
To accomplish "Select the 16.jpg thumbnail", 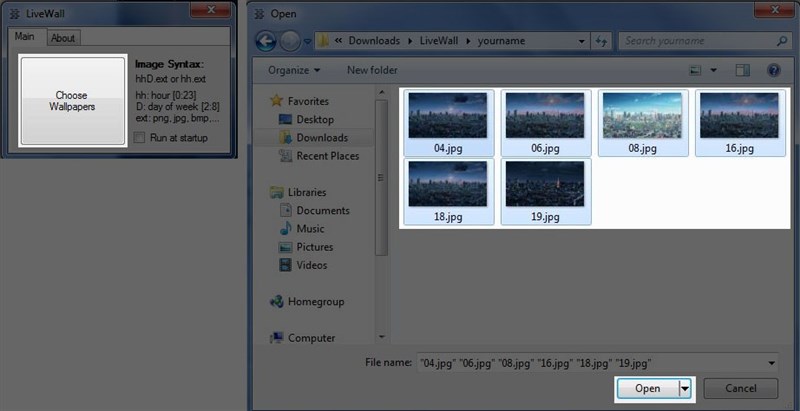I will 740,123.
